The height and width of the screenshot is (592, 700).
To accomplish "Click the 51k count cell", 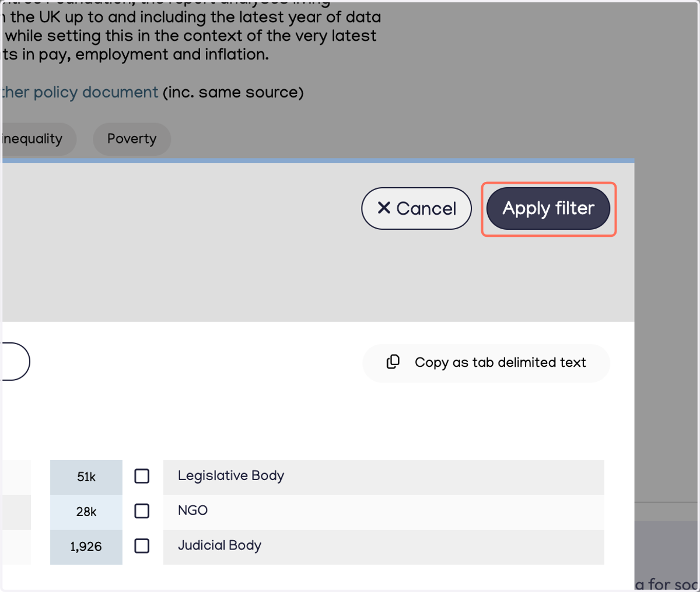I will pyautogui.click(x=86, y=477).
